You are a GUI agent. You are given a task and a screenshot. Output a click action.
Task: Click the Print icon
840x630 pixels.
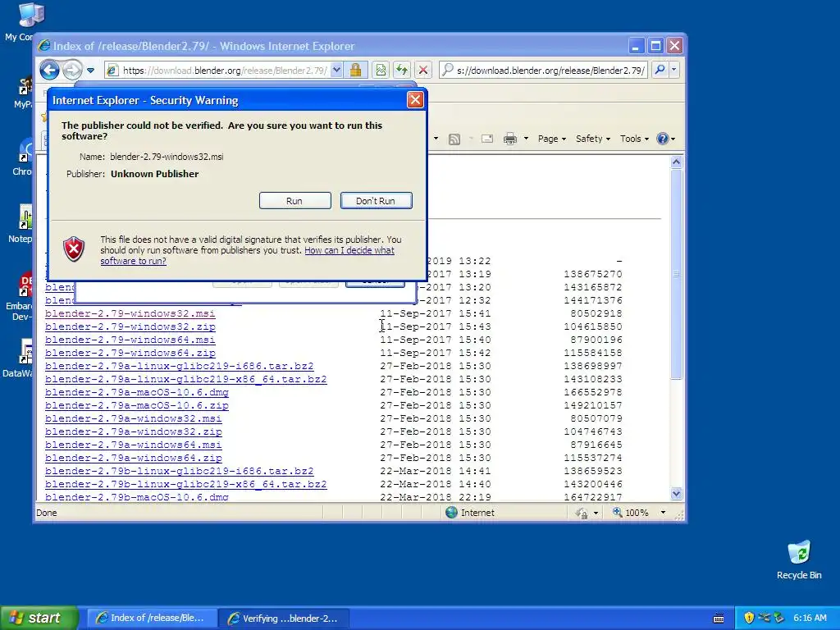coord(510,139)
